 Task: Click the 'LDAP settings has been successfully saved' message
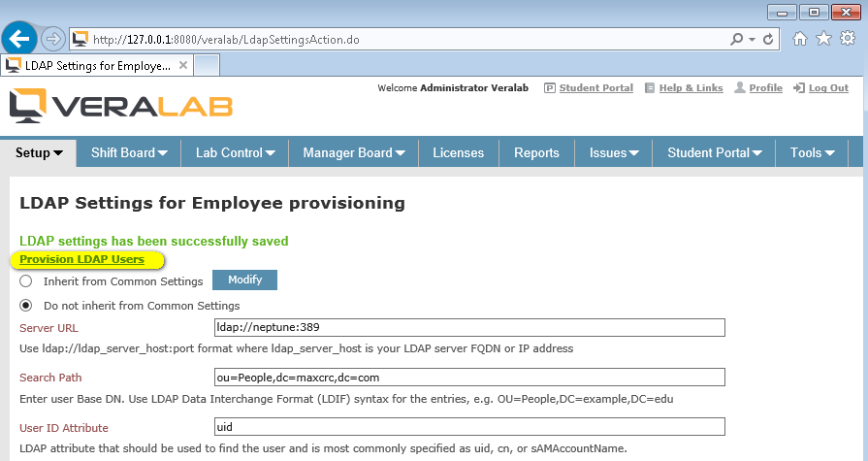pyautogui.click(x=154, y=241)
